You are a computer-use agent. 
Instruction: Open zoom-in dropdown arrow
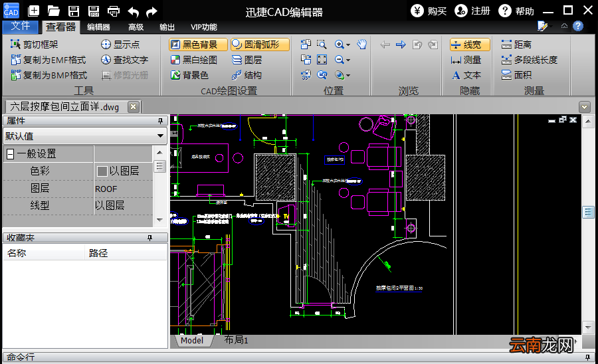348,45
